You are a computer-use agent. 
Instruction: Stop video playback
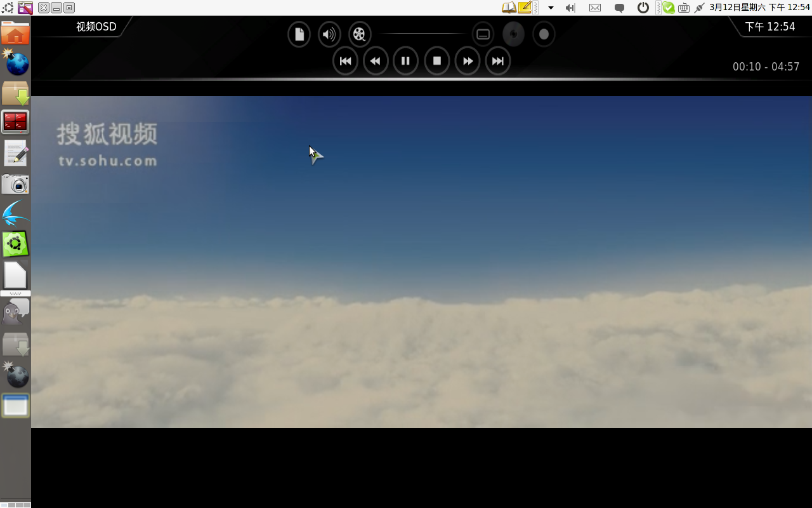(437, 62)
